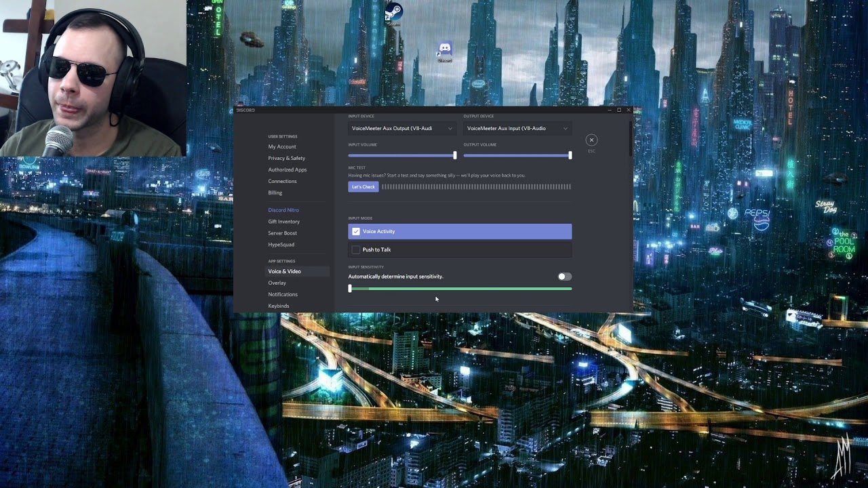Open Keybinds settings
Viewport: 868px width, 488px height.
coord(279,306)
